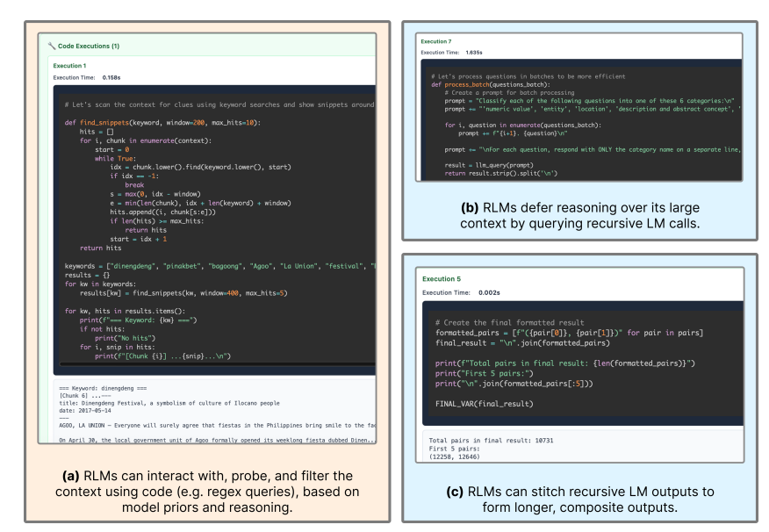The width and height of the screenshot is (769, 532).
Task: Click the output line "=== Keyword: dinengdeng ==="
Action: (103, 388)
